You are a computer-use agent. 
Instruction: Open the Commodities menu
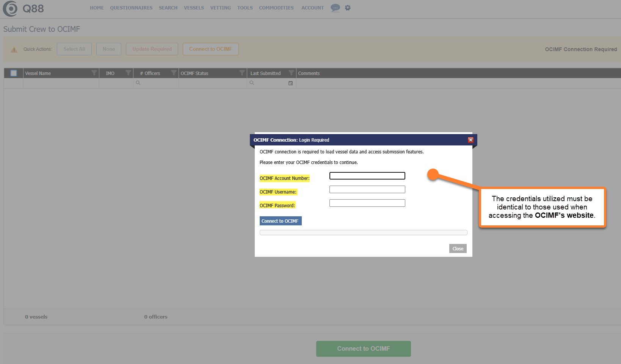(x=276, y=8)
